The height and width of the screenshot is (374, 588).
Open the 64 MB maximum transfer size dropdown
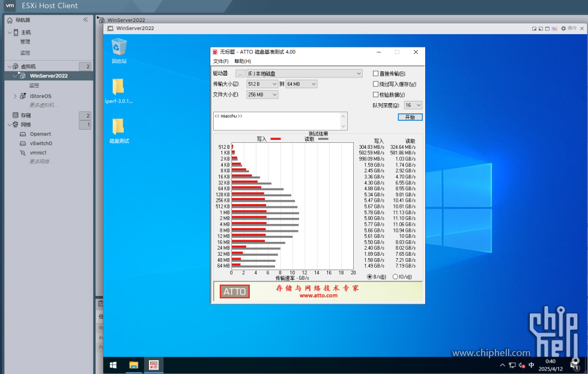coord(302,84)
